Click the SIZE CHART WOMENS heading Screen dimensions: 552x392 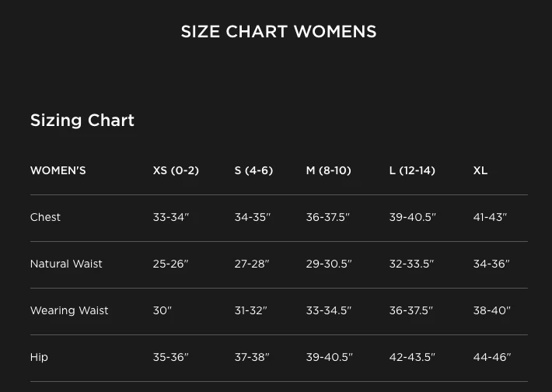pyautogui.click(x=278, y=32)
